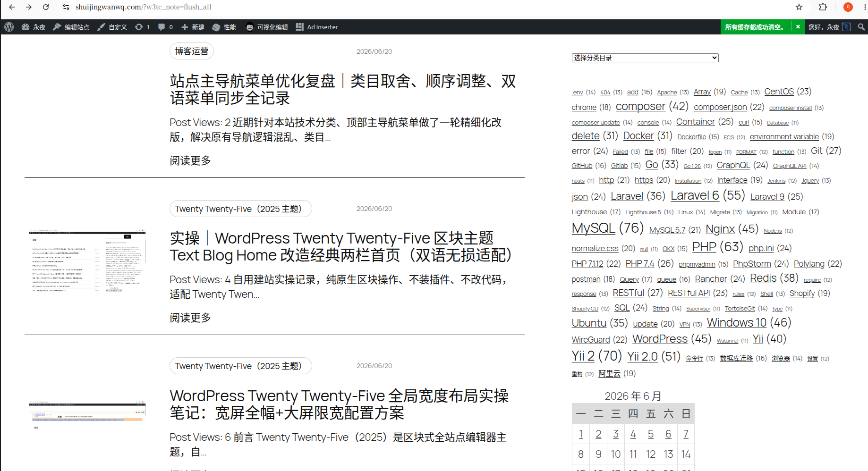Open the Twenty Twenty-Five category above the 实操 post
Screen dimensions: 868x471
(241, 209)
